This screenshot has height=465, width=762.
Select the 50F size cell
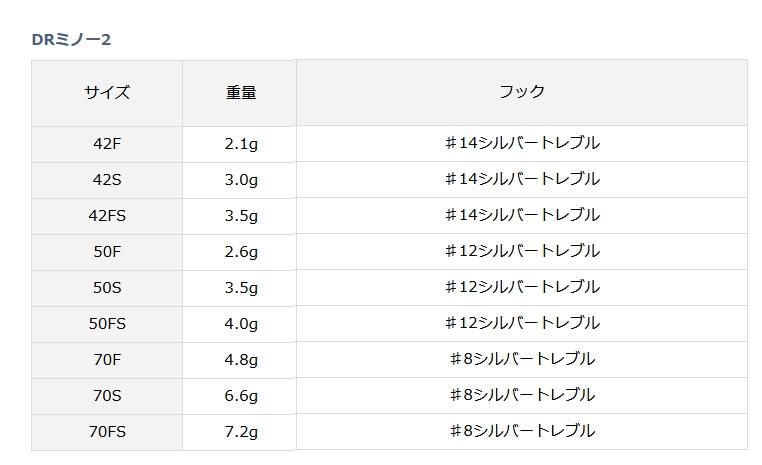tap(107, 251)
